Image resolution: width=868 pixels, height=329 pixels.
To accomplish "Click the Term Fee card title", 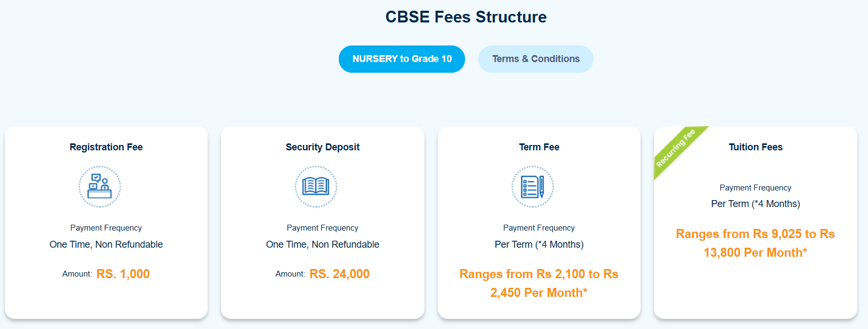I will pos(539,147).
